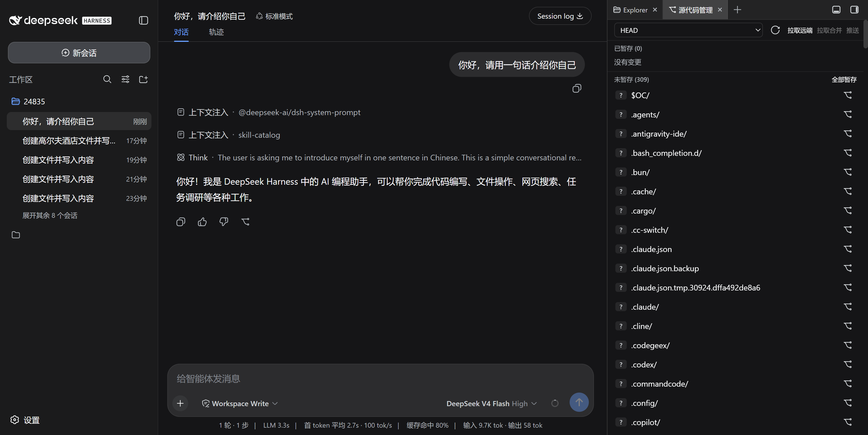This screenshot has width=868, height=435.
Task: Click the context usage ring indicator
Action: pyautogui.click(x=555, y=403)
